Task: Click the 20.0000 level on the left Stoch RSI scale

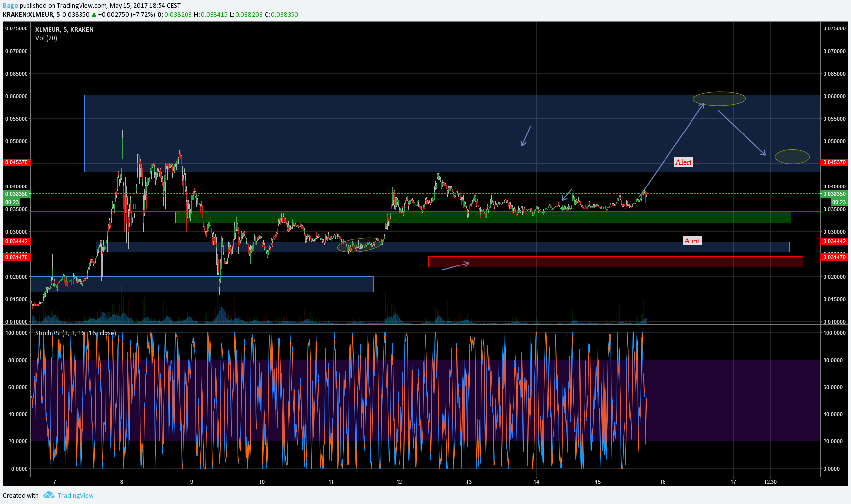Action: [x=18, y=441]
